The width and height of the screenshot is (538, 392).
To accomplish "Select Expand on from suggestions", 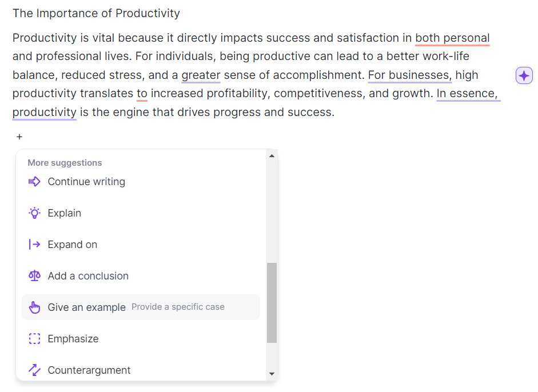I will 73,245.
